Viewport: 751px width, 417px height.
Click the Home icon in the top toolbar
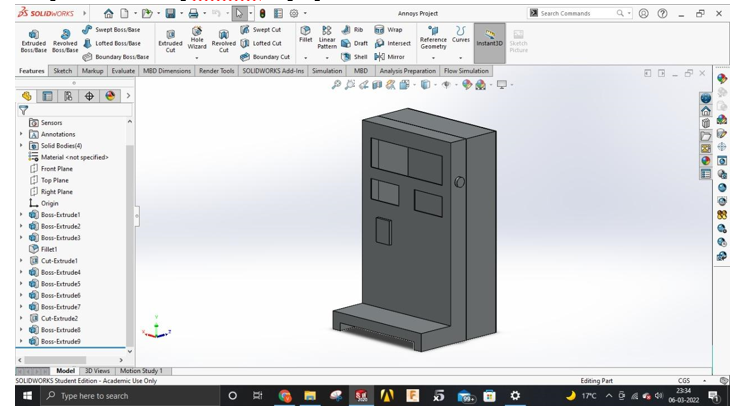[109, 13]
